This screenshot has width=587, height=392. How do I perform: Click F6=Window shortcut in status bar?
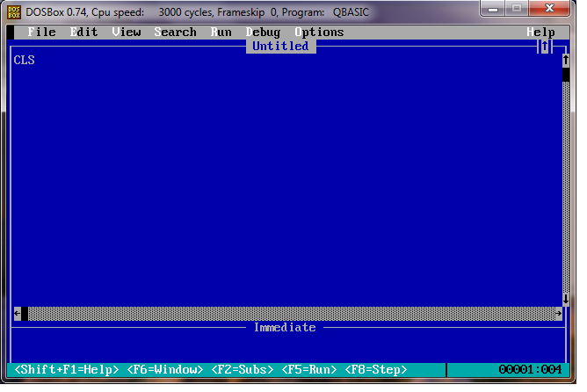click(165, 370)
